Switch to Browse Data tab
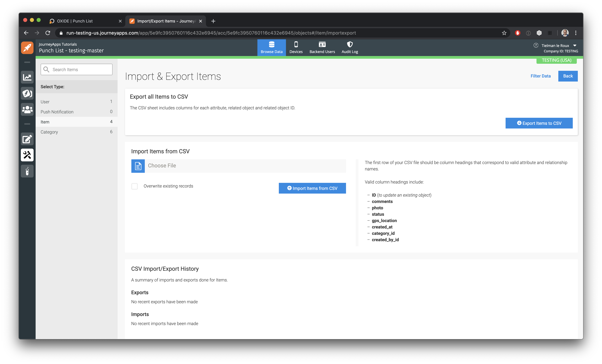 click(x=271, y=48)
